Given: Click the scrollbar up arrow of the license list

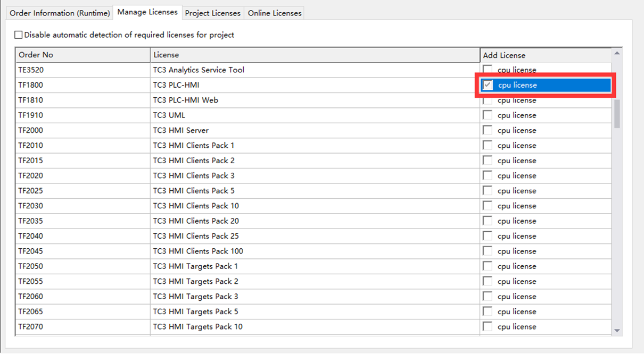Looking at the screenshot, I should [x=617, y=53].
